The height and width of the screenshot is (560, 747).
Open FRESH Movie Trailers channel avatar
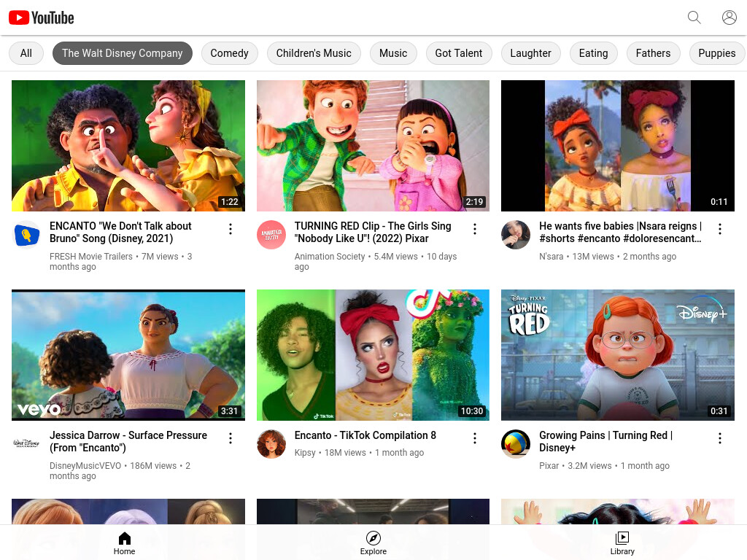point(26,235)
